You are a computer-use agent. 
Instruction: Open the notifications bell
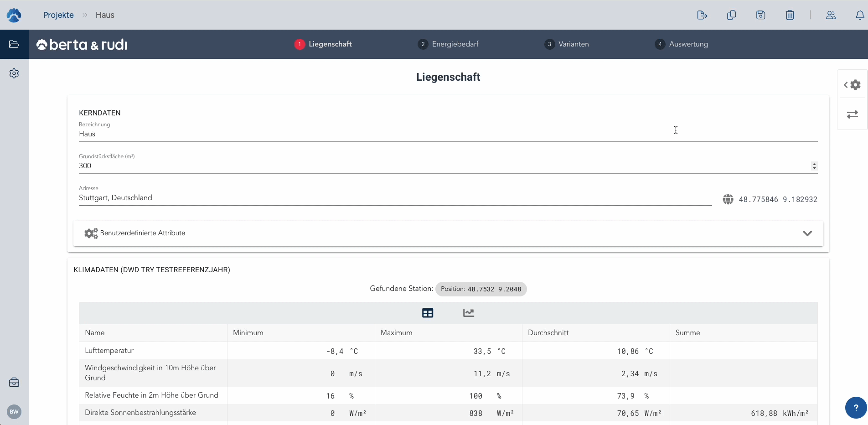(x=859, y=15)
